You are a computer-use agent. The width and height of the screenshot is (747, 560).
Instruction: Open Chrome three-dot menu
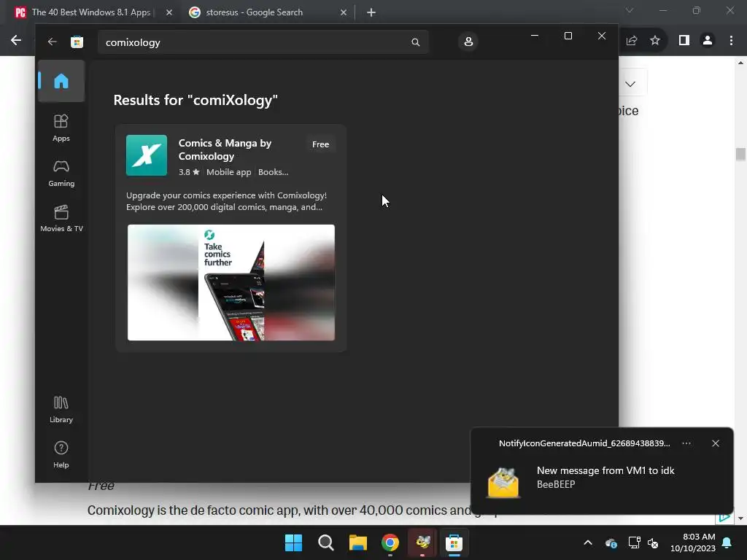click(x=731, y=41)
